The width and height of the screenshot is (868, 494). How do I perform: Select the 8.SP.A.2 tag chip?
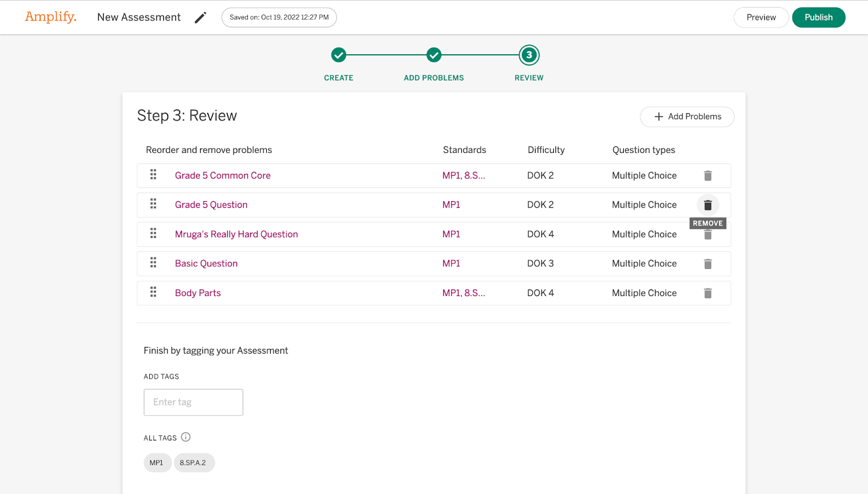[194, 463]
